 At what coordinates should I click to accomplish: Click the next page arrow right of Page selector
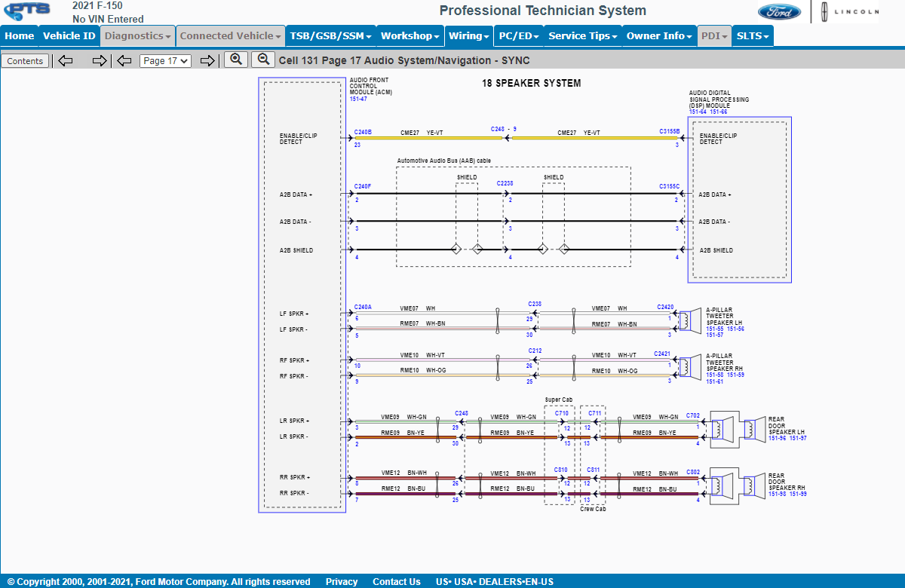tap(207, 60)
